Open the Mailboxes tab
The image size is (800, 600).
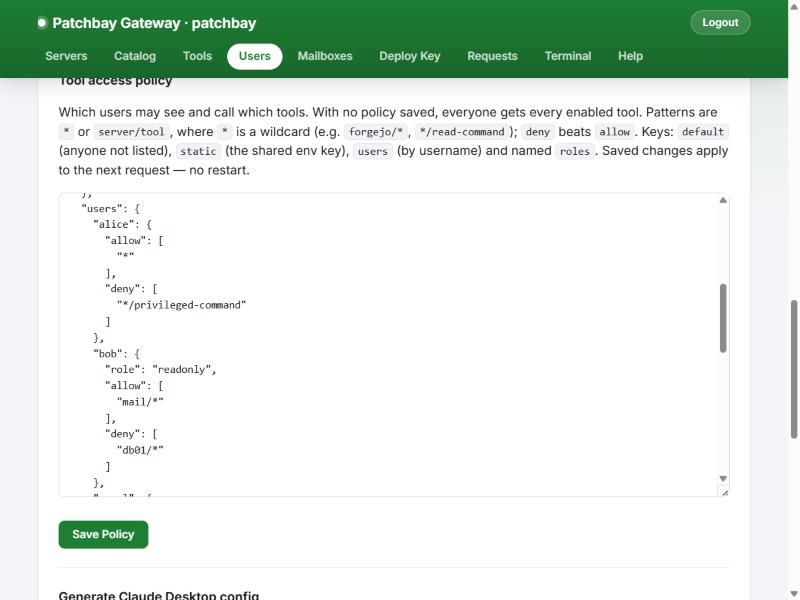[325, 56]
